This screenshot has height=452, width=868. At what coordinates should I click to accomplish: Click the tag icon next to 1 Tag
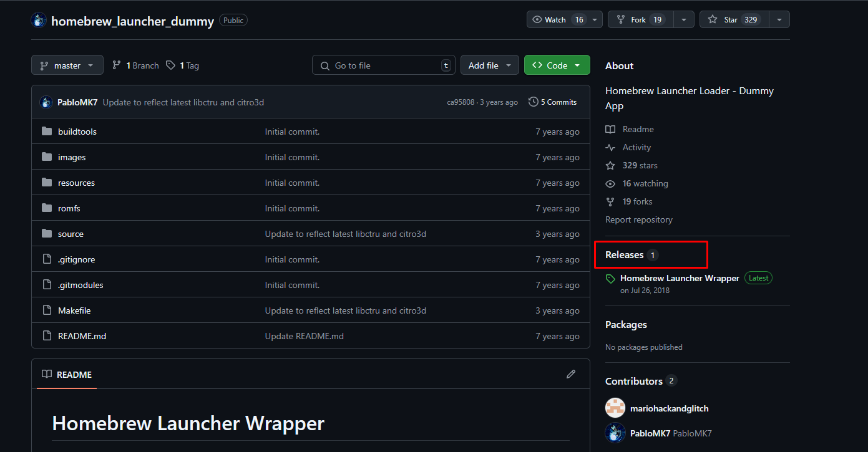point(171,65)
